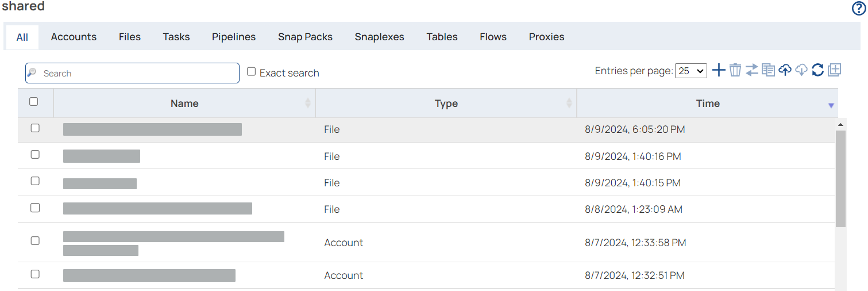
Task: Check the row dated 8/9/2024, 6:05:20 PM
Action: coord(35,128)
